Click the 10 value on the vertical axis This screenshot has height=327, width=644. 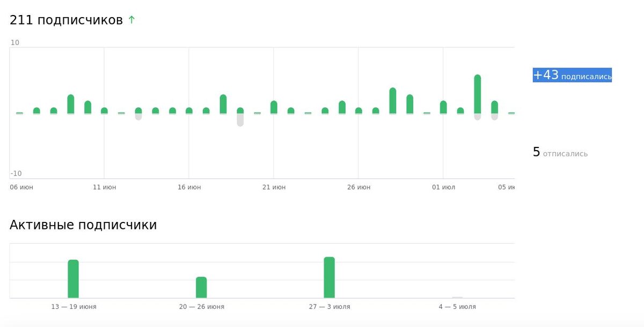[x=15, y=42]
